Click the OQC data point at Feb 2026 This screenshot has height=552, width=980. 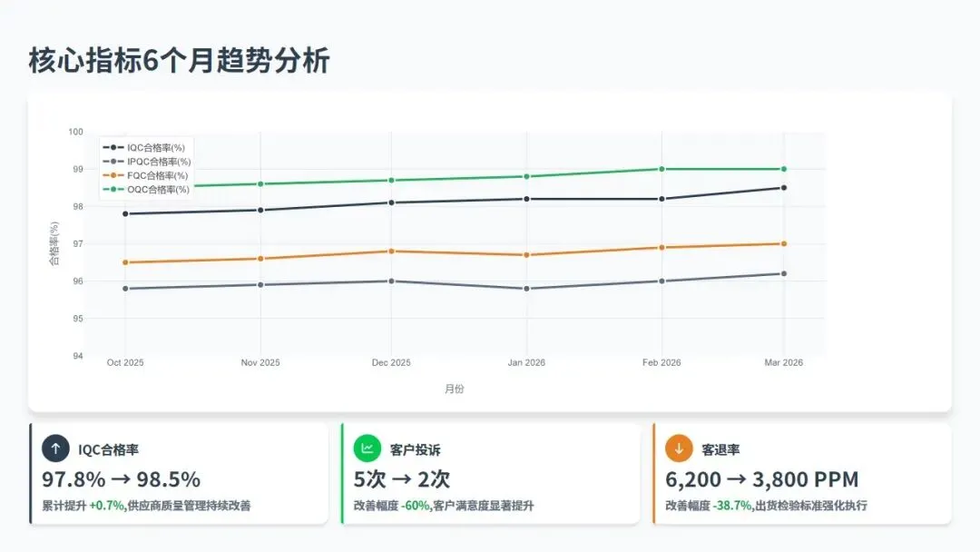coord(661,169)
